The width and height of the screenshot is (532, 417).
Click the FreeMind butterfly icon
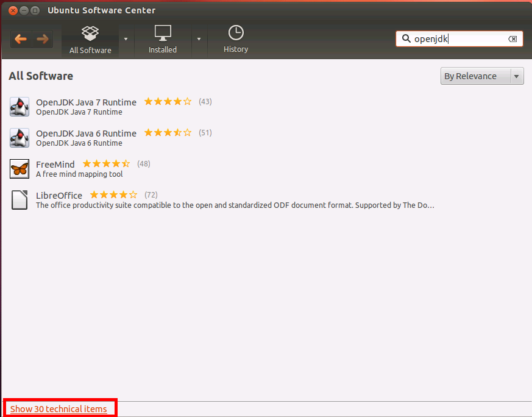(x=20, y=169)
